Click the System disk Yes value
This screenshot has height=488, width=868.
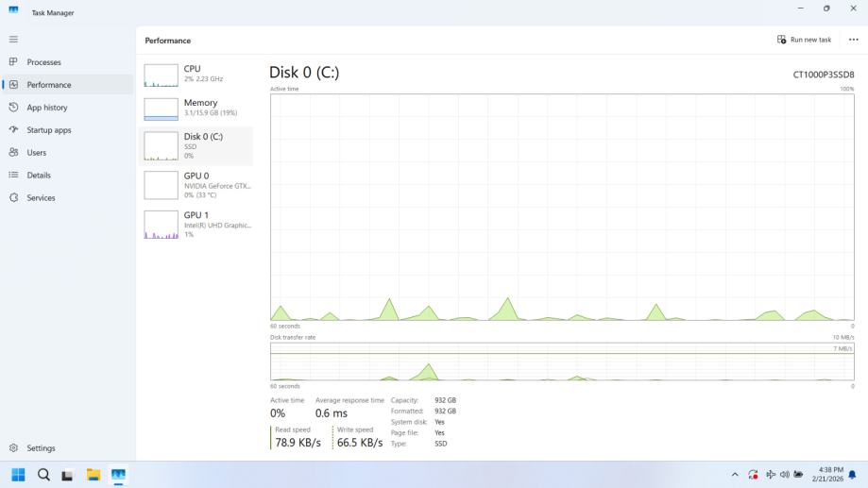439,422
